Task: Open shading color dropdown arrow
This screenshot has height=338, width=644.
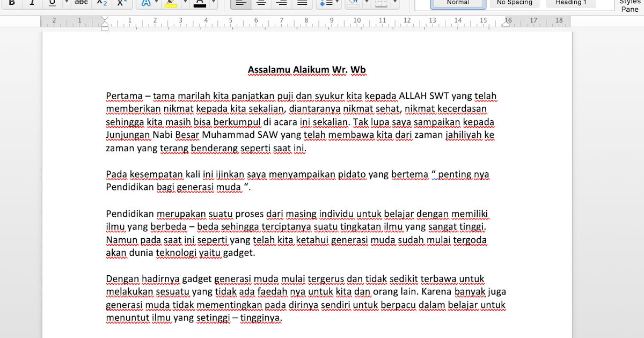Action: tap(367, 3)
